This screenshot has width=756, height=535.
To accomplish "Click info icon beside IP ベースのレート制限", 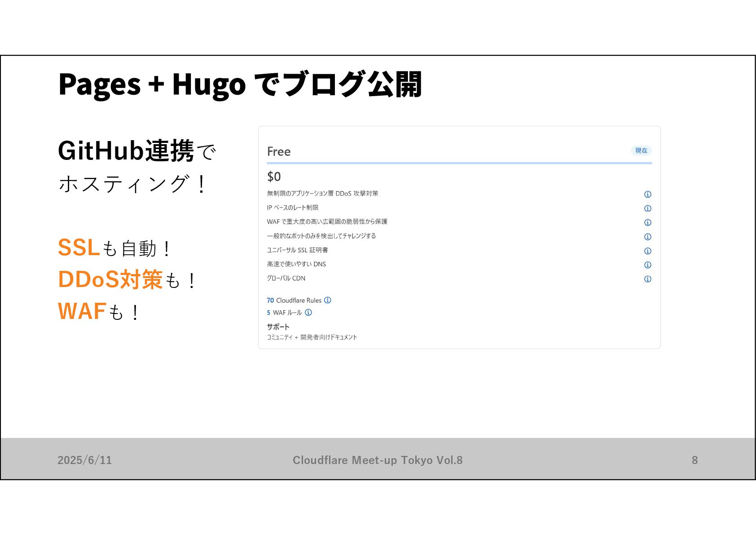I will coord(647,208).
